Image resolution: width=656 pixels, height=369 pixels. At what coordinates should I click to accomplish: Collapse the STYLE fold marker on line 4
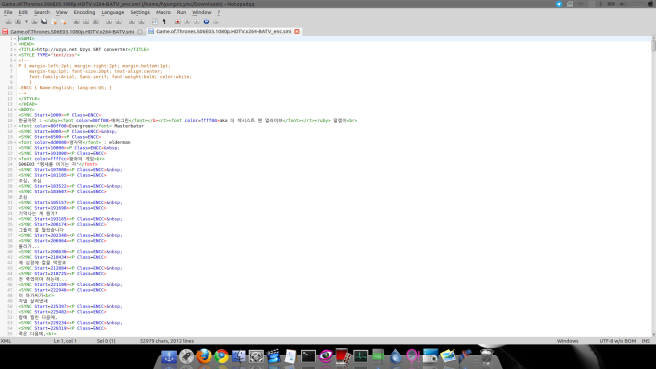click(x=15, y=55)
